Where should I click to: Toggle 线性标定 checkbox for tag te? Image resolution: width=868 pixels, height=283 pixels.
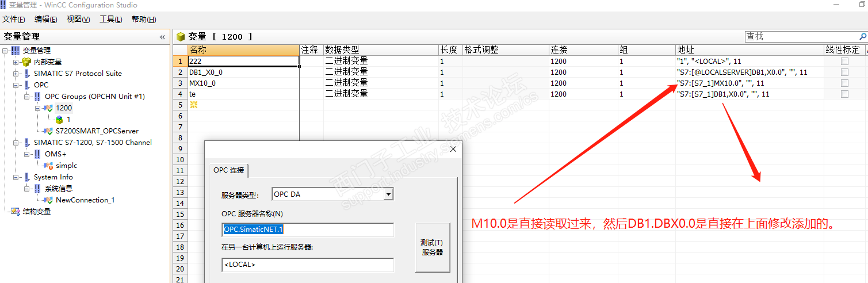click(844, 94)
